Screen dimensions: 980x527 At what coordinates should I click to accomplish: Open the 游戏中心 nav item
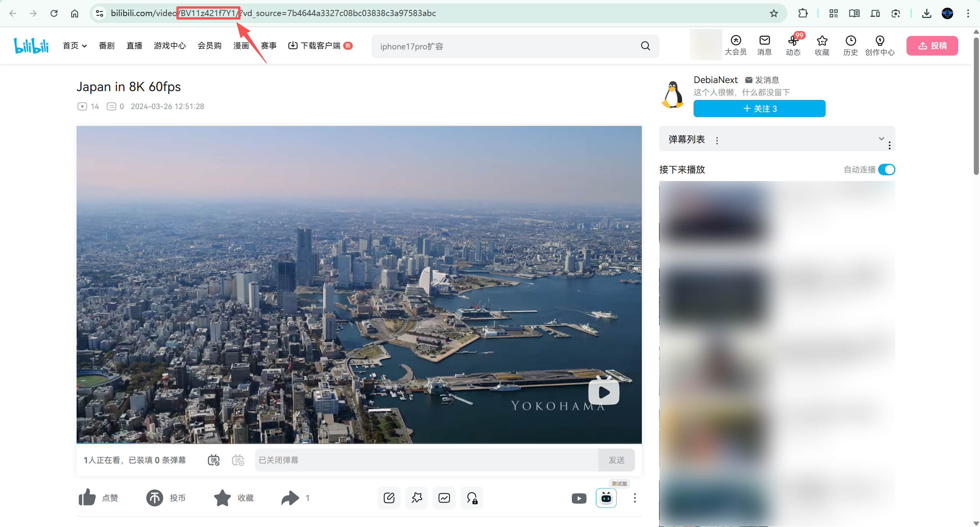pos(170,46)
